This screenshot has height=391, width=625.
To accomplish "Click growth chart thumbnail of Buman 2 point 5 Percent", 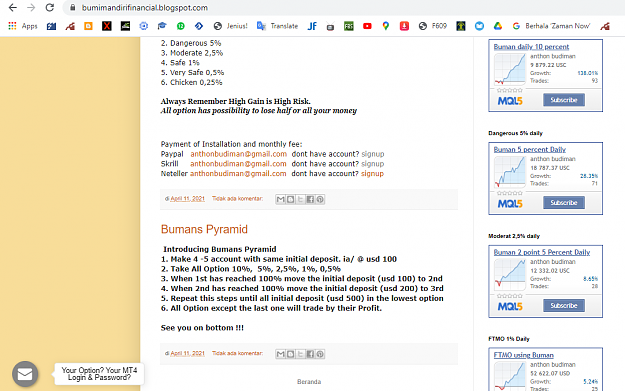I will [510, 275].
